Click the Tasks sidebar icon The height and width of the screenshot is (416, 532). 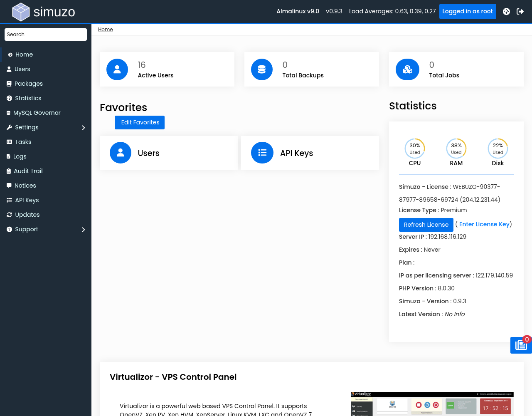[10, 142]
